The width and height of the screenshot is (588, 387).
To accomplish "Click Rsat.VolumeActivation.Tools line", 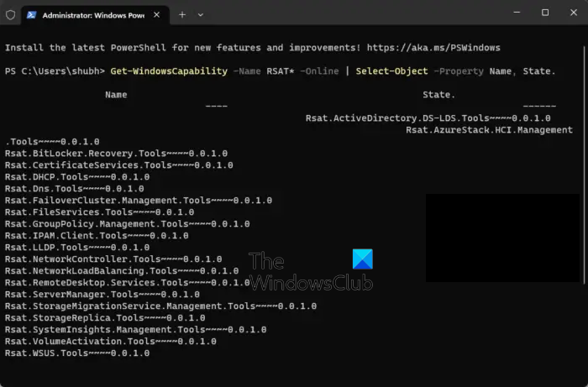I will (111, 342).
